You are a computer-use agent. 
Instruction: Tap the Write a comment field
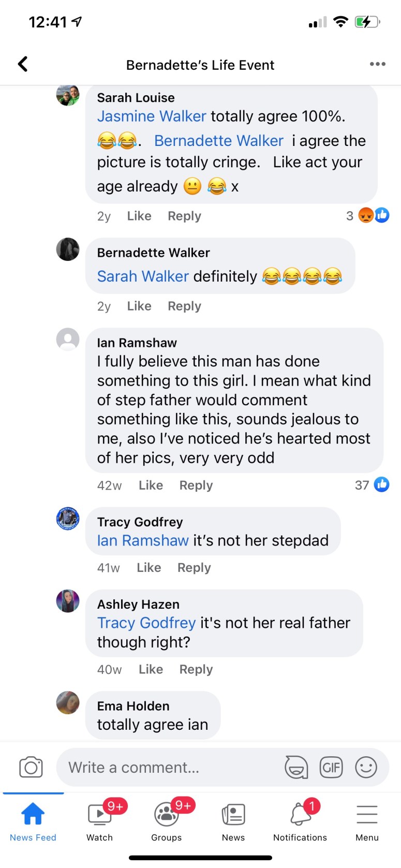click(171, 767)
